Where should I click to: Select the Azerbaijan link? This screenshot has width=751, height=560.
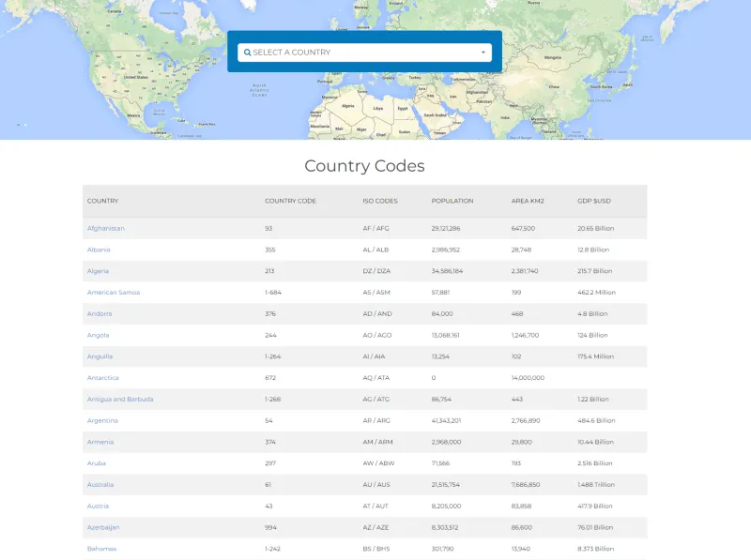[103, 527]
